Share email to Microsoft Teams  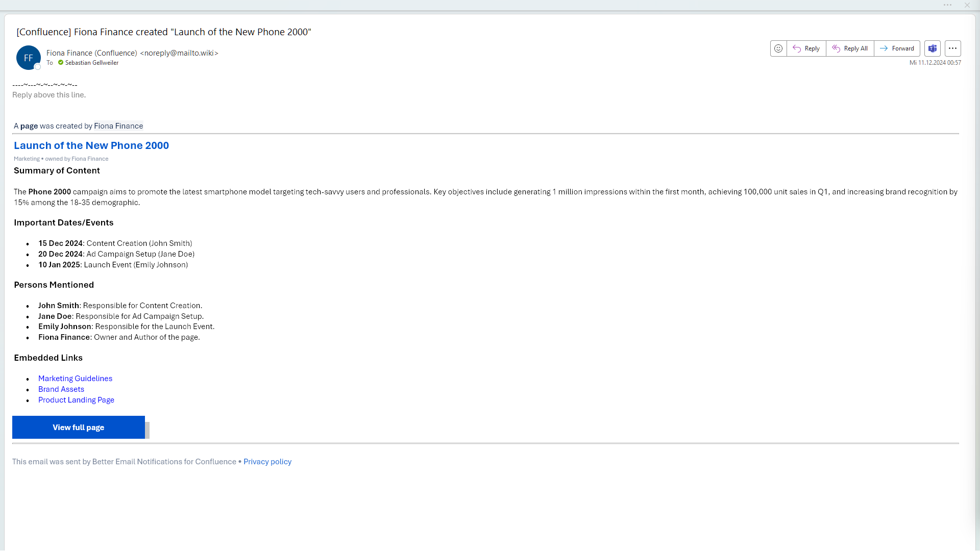point(933,48)
